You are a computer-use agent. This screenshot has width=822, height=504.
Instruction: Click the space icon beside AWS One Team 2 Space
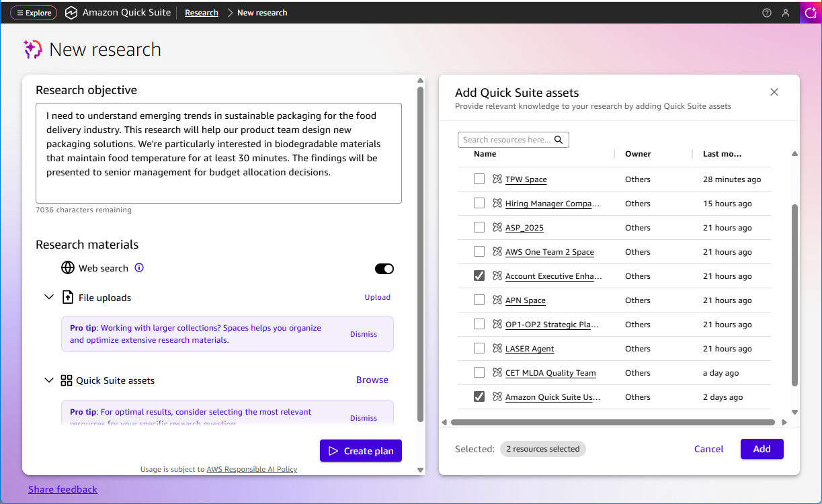point(497,251)
